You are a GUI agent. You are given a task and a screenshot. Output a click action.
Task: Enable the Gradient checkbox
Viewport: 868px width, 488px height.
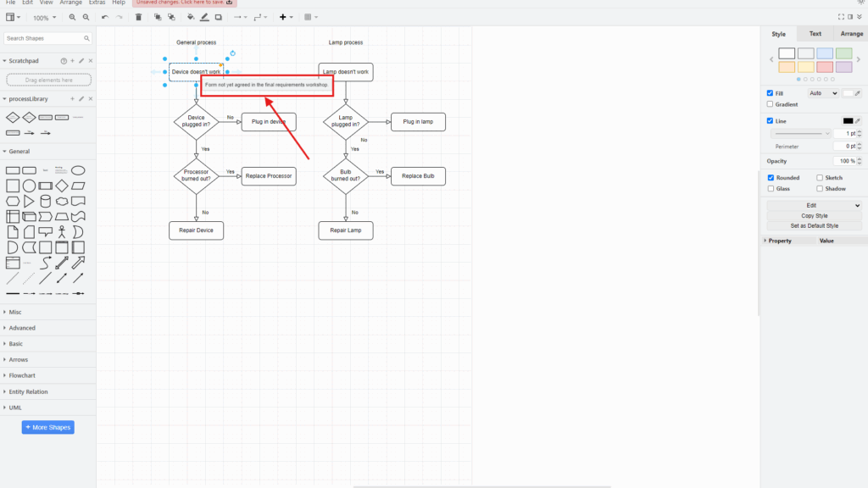pos(770,103)
